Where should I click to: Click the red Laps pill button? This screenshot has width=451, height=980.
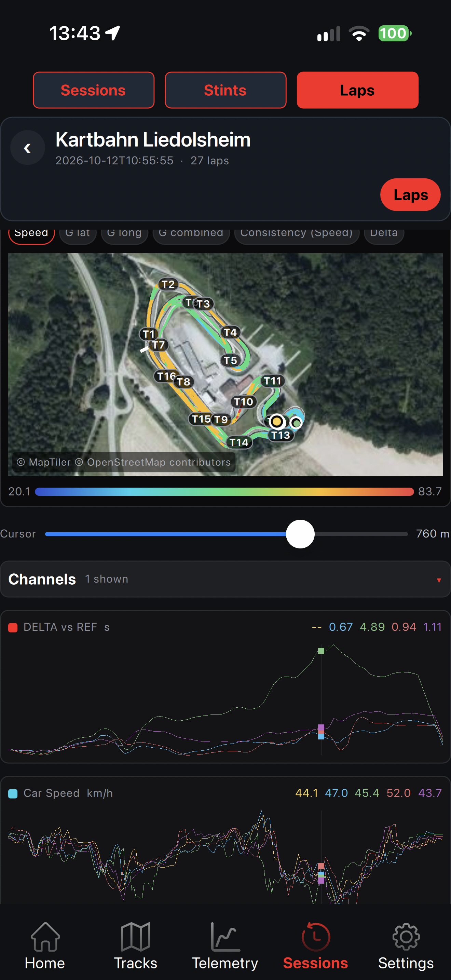(410, 195)
